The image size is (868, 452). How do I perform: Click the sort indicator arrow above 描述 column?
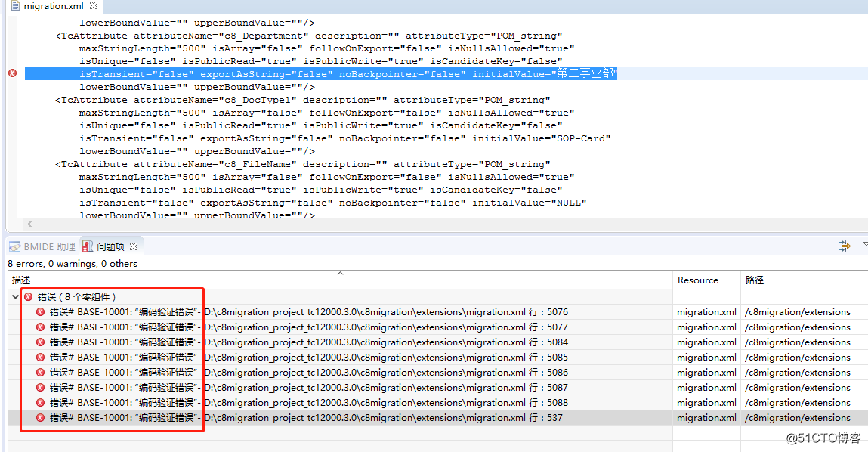pos(341,273)
